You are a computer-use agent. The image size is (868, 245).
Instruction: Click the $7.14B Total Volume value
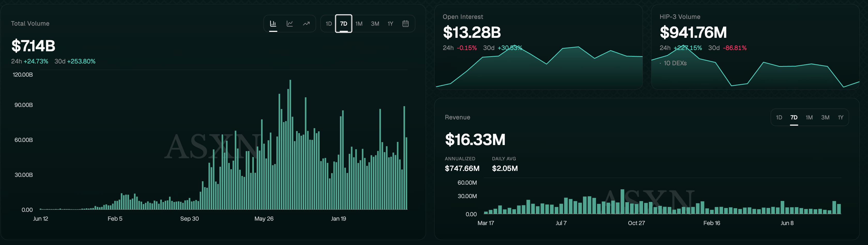click(33, 46)
